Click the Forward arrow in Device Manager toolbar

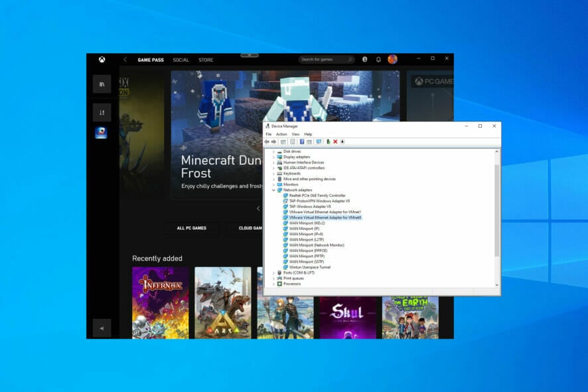273,142
